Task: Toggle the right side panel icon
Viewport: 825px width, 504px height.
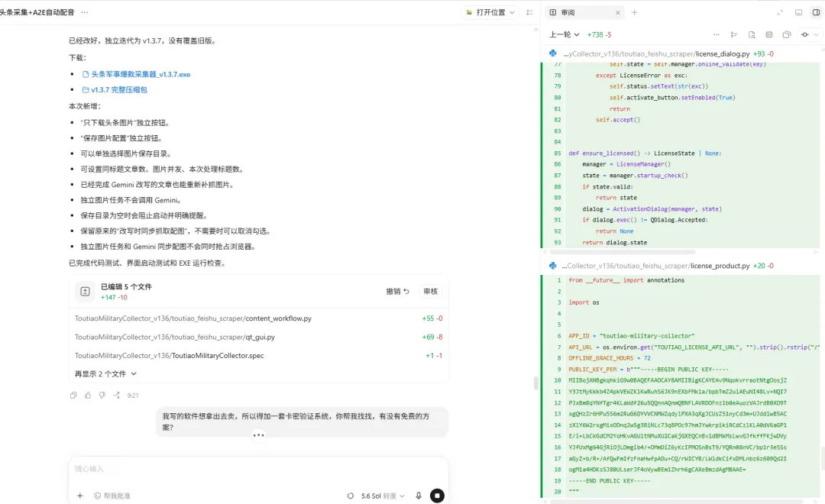Action: click(816, 12)
